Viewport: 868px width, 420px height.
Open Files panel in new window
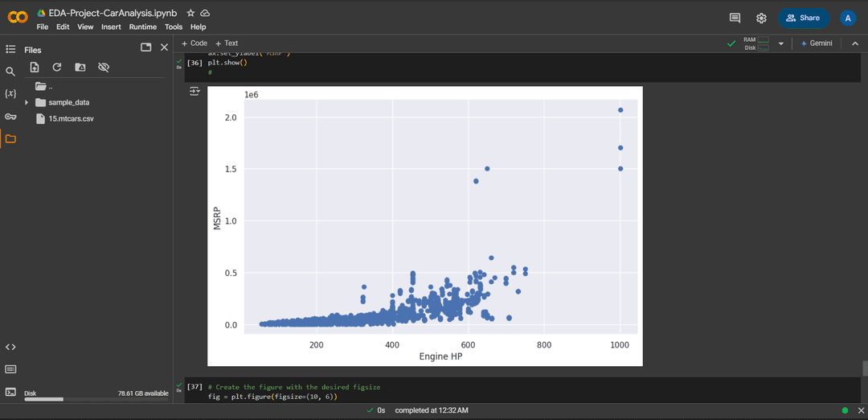[x=146, y=47]
